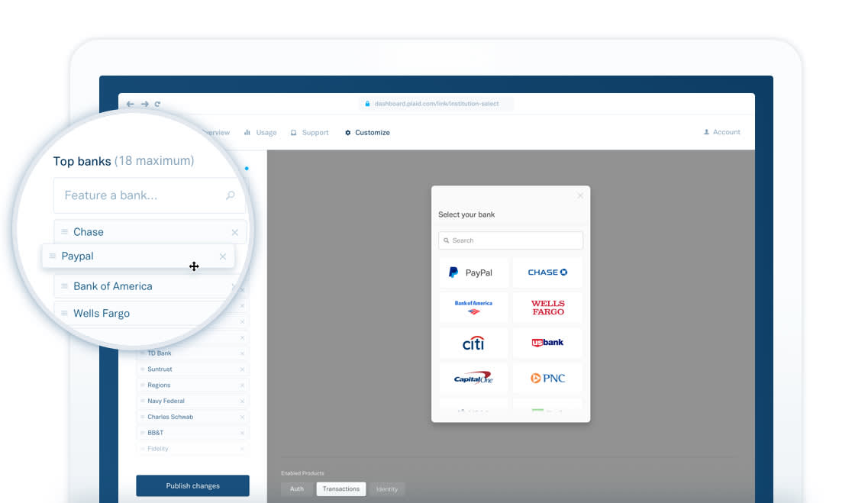Grab the Bank of America drag handle
This screenshot has height=503, width=868.
[65, 286]
